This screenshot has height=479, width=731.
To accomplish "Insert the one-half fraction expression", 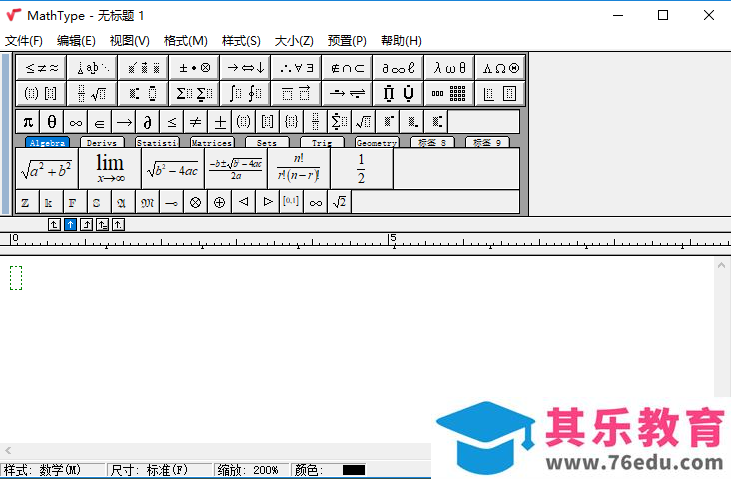I will click(362, 169).
